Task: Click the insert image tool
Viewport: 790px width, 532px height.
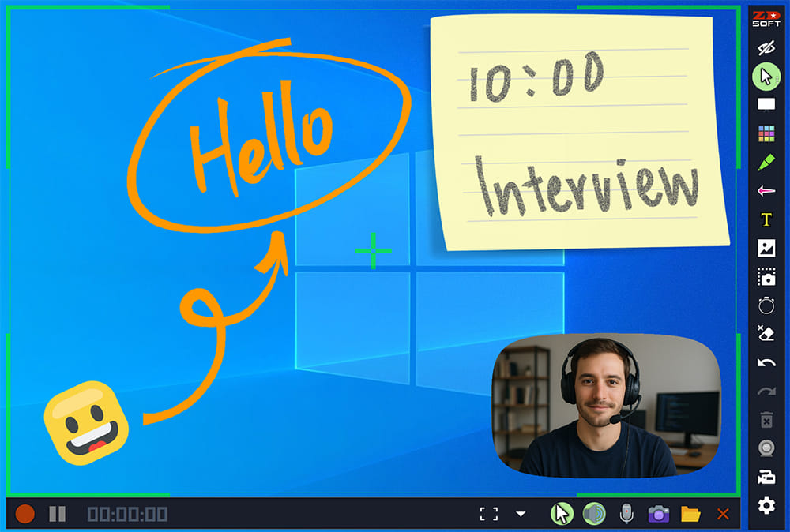Action: point(766,249)
